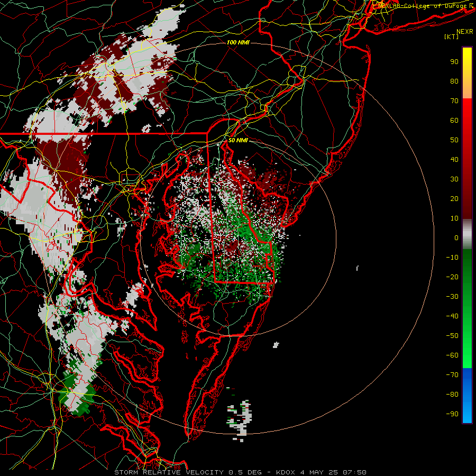Select the 50 knot scale value

pyautogui.click(x=454, y=140)
